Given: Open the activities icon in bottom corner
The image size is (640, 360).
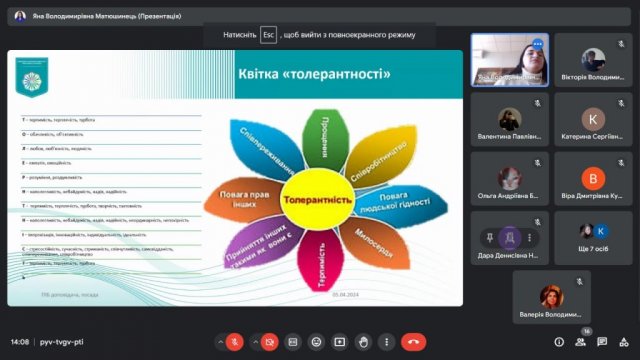Looking at the screenshot, I should (x=624, y=342).
